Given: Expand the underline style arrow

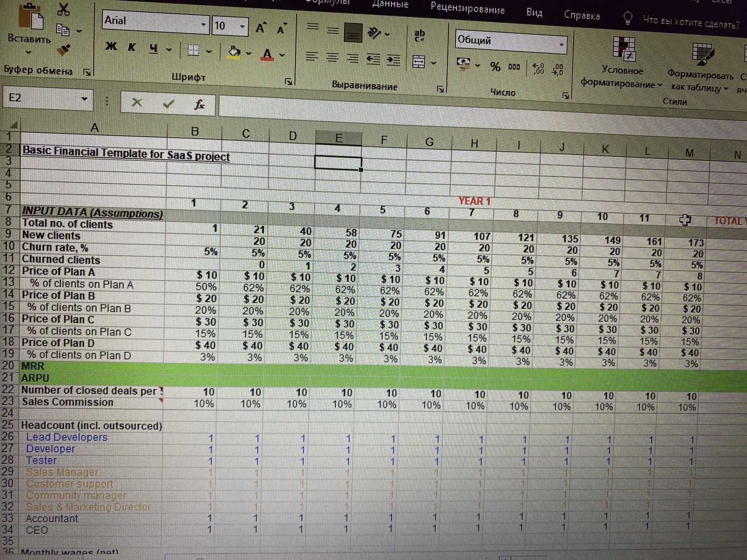Looking at the screenshot, I should (x=169, y=49).
